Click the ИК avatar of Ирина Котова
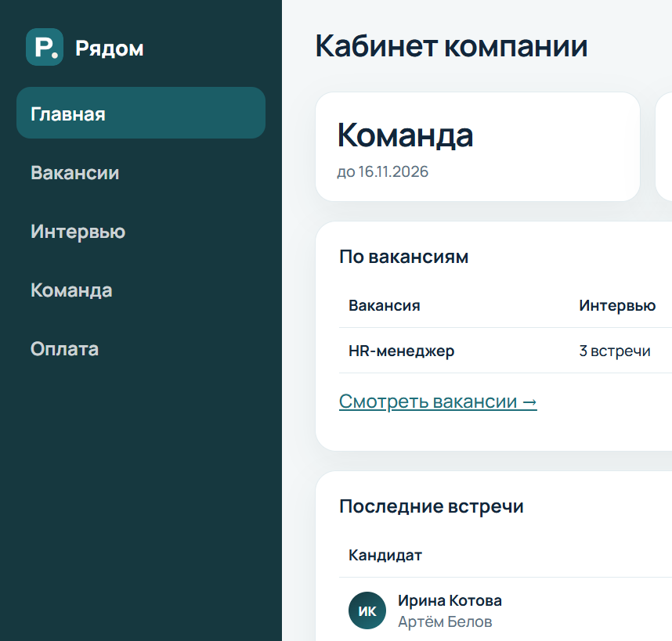Image resolution: width=672 pixels, height=641 pixels. 367,610
